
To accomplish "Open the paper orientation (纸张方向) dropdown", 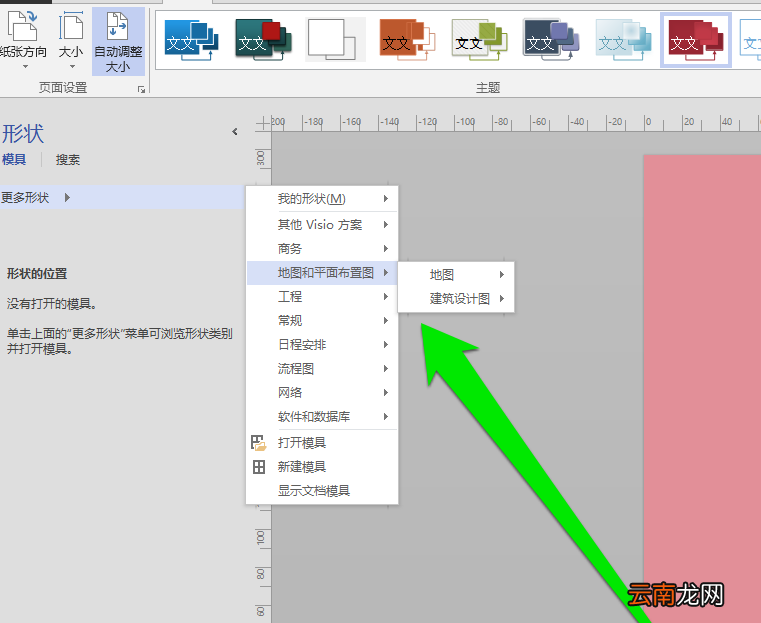I will pyautogui.click(x=23, y=41).
